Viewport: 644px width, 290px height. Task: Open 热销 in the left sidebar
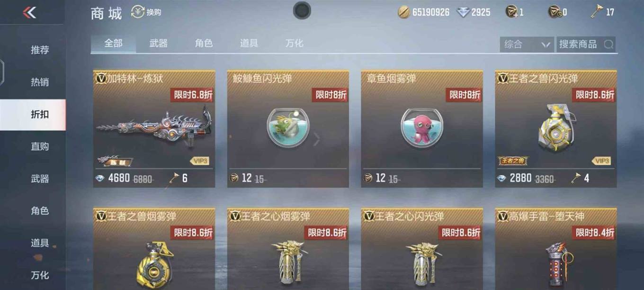coord(40,82)
